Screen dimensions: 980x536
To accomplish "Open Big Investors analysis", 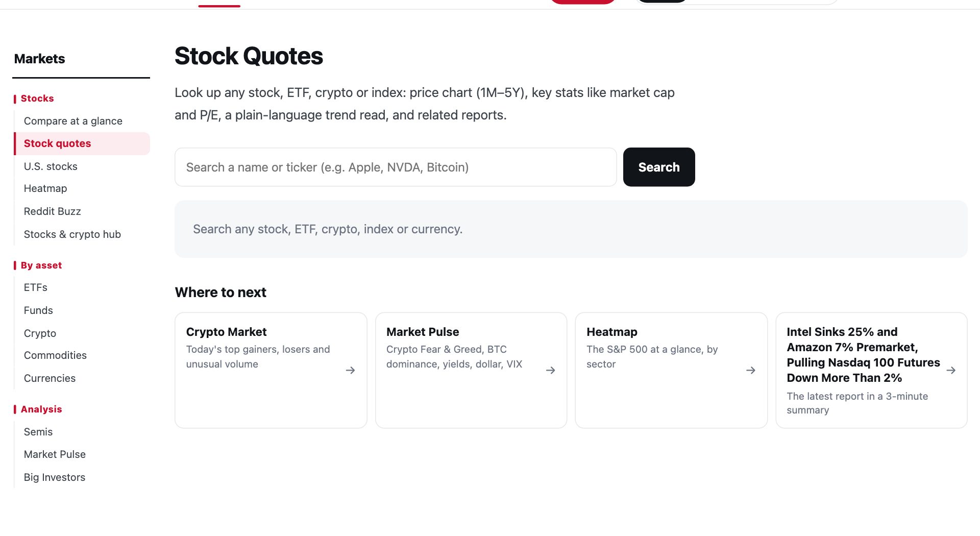I will pos(55,477).
